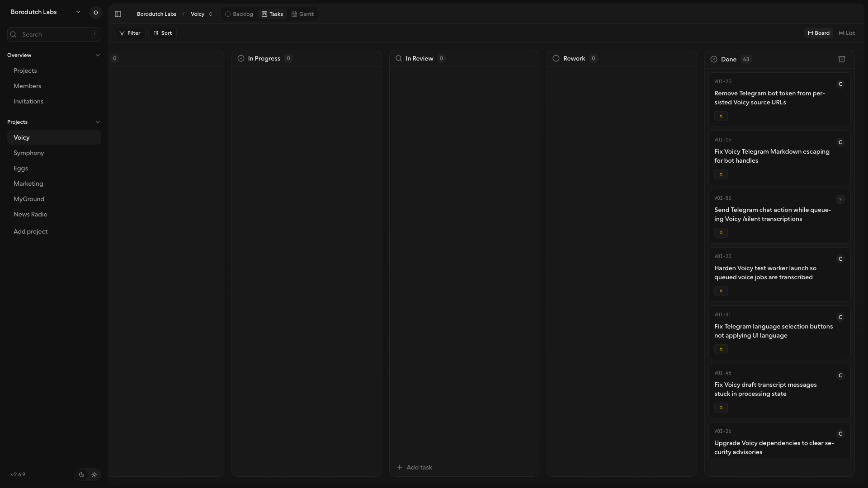The width and height of the screenshot is (868, 488).
Task: Open Upgrade Voicy dependencies task
Action: point(779,441)
